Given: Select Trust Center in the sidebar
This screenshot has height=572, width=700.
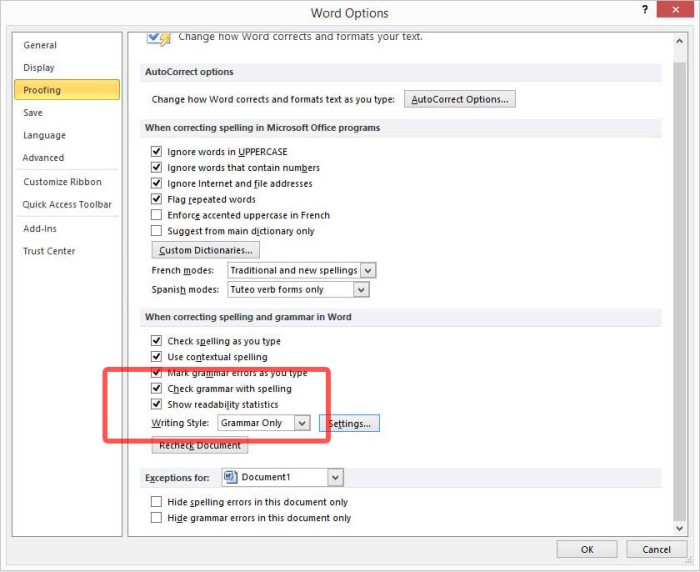Looking at the screenshot, I should [x=49, y=251].
